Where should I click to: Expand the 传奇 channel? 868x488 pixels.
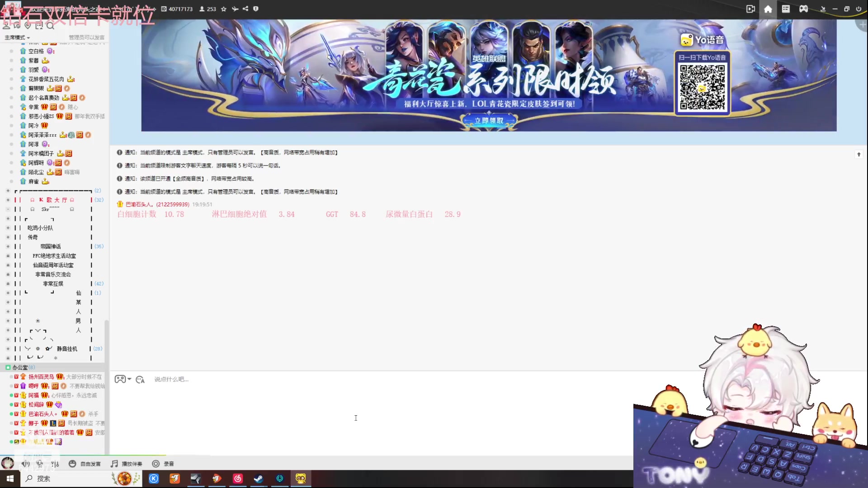pyautogui.click(x=8, y=237)
